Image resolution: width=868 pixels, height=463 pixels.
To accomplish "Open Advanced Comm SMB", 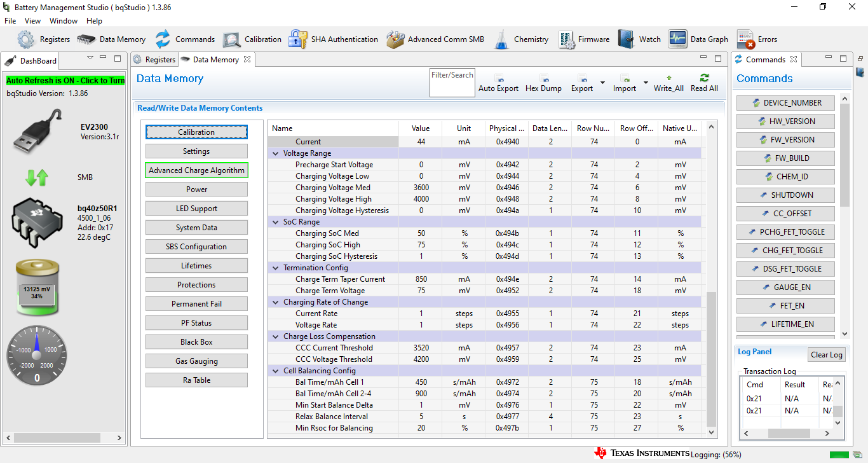I will pyautogui.click(x=435, y=39).
